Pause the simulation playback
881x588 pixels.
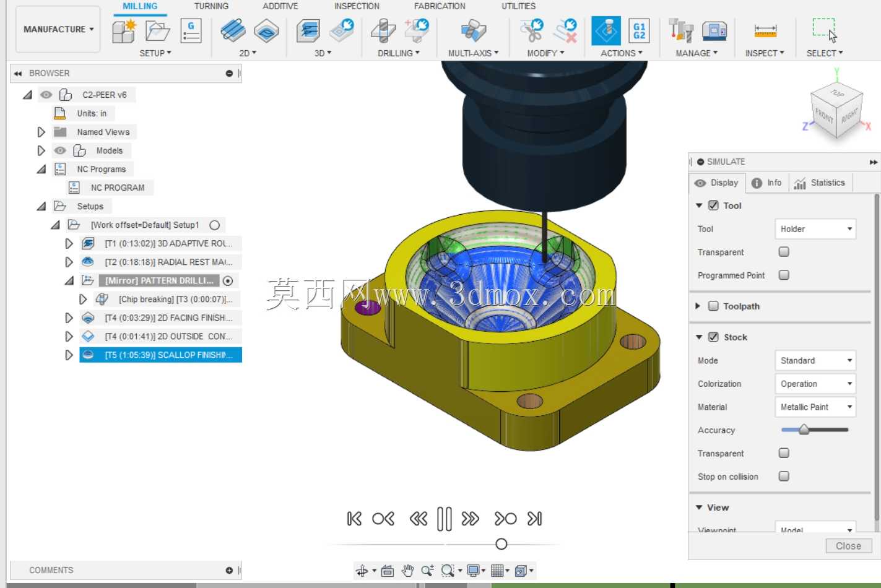point(444,519)
